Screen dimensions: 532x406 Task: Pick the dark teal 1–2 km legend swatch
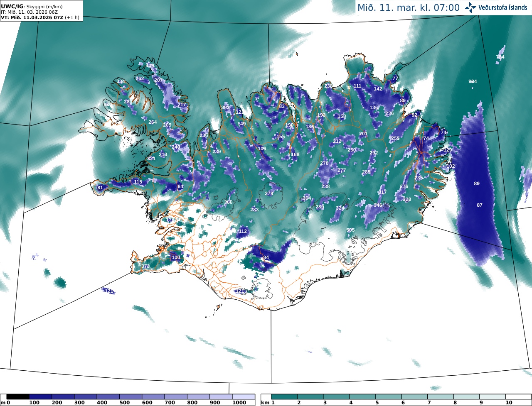point(285,397)
